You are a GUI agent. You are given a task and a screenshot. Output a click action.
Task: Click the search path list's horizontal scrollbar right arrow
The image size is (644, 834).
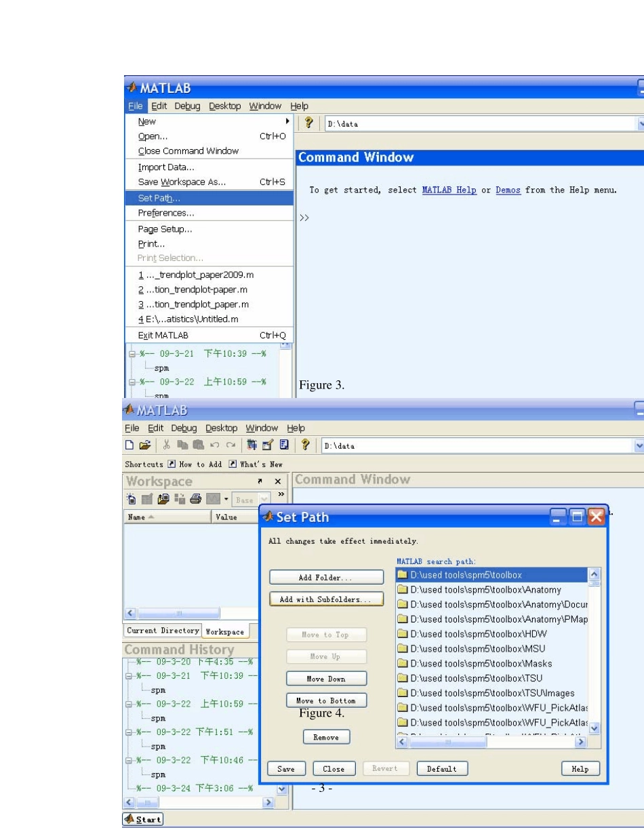pos(581,742)
